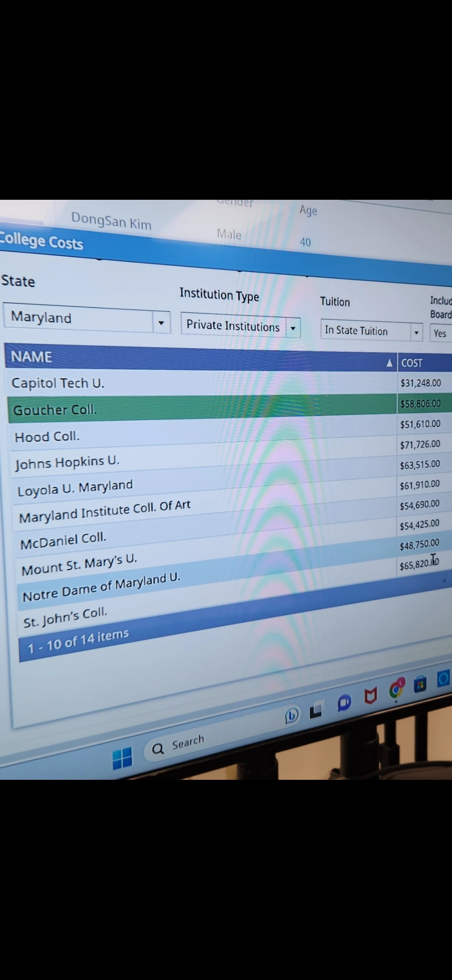This screenshot has width=452, height=980.
Task: Expand the State dropdown showing Maryland
Action: pos(161,322)
